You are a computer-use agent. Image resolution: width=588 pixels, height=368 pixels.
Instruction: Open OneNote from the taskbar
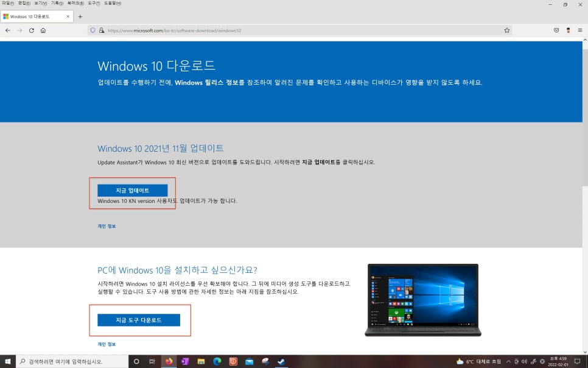coord(185,361)
